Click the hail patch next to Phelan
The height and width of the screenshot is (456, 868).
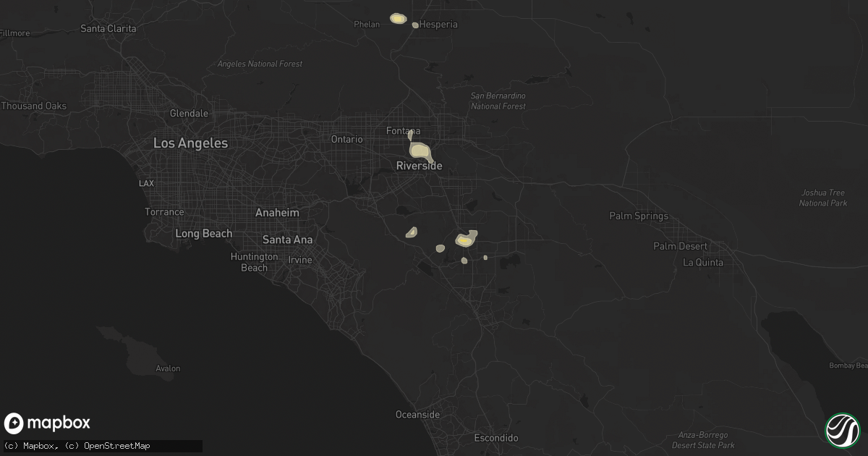[x=397, y=18]
